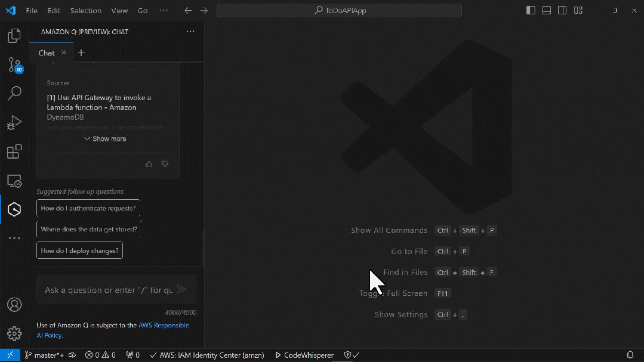Screen dimensions: 644x362
Task: Select the Amazon Q activity icon
Action: tap(14, 209)
